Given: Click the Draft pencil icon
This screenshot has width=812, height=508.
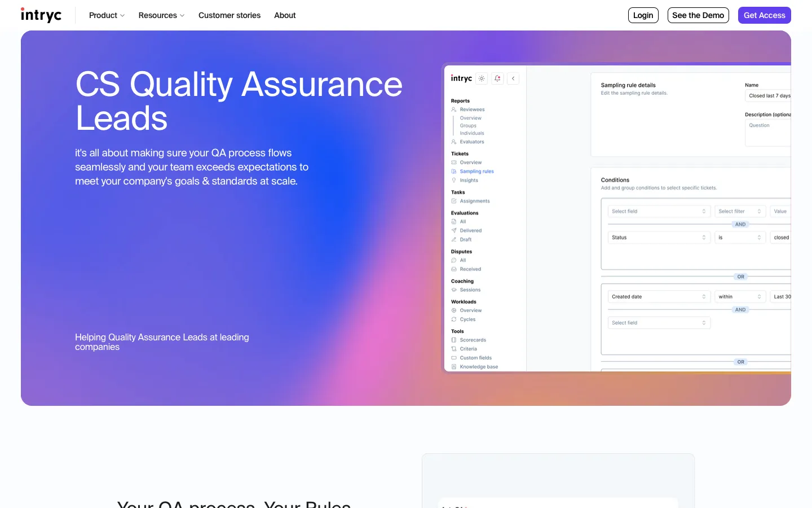Looking at the screenshot, I should pos(454,240).
